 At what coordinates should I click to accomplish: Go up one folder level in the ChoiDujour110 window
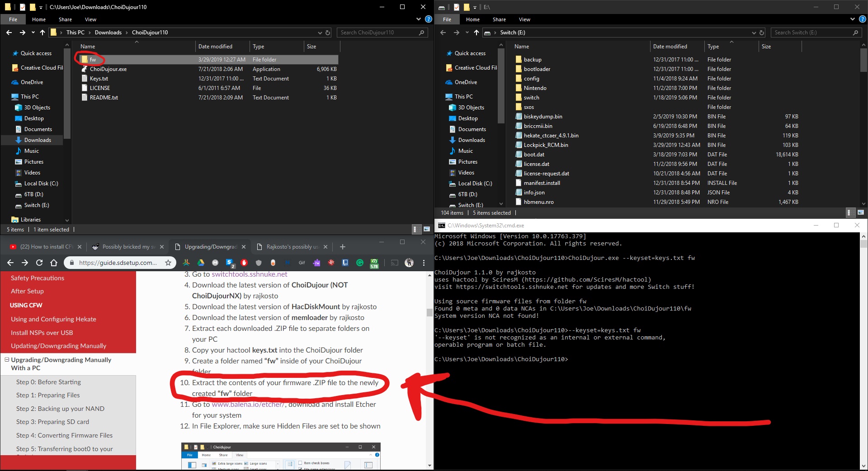click(42, 33)
